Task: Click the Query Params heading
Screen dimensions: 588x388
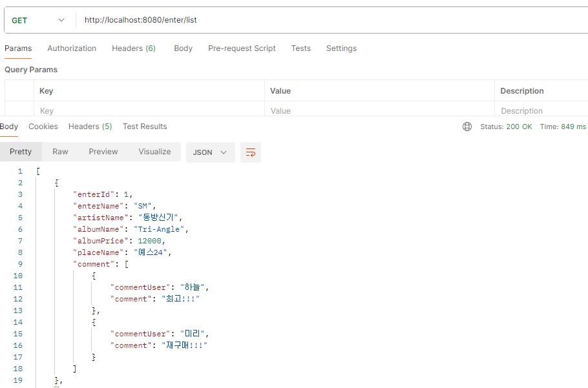Action: click(31, 70)
